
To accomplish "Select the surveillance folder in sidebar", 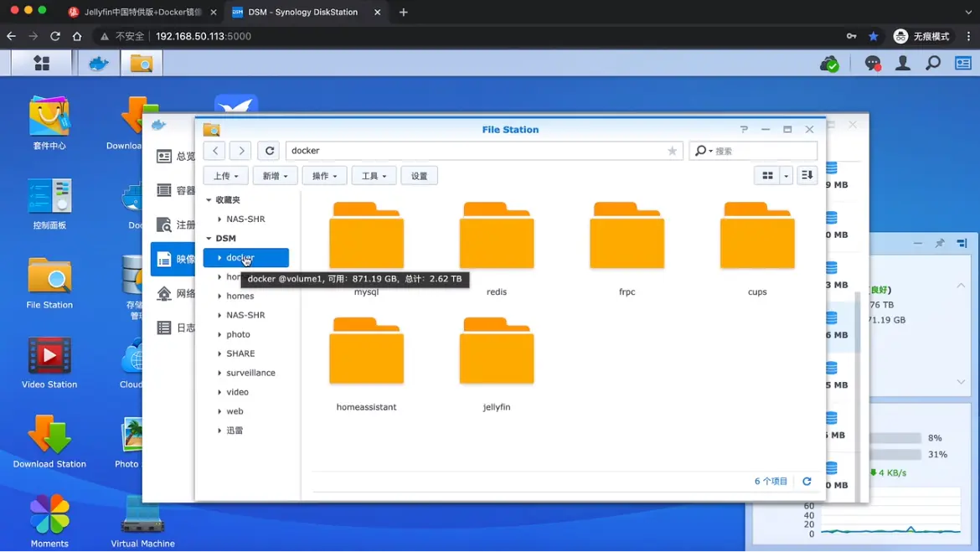I will point(250,373).
